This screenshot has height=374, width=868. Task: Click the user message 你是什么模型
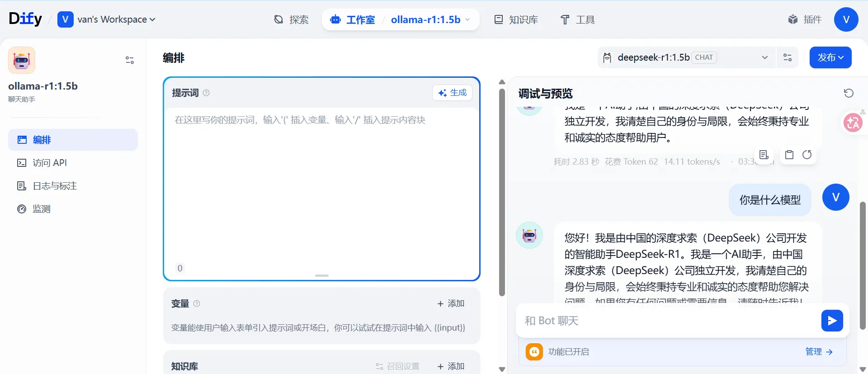(x=770, y=200)
